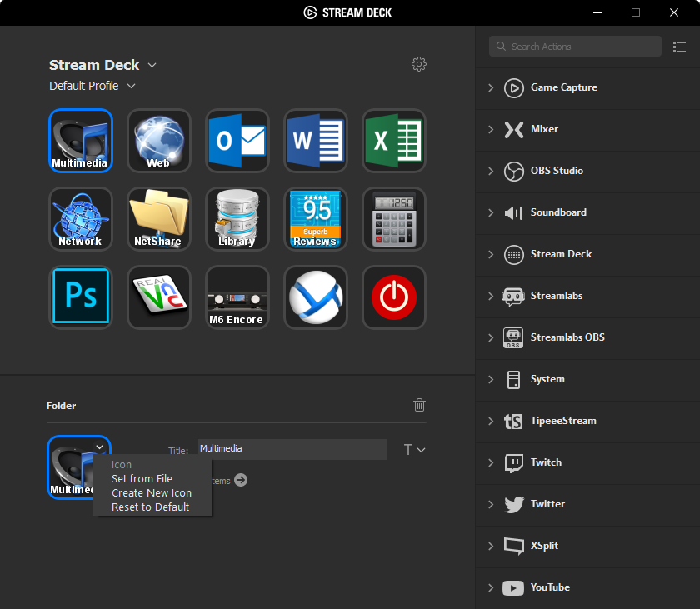Delete folder using the trash icon
This screenshot has width=700, height=609.
pyautogui.click(x=420, y=406)
